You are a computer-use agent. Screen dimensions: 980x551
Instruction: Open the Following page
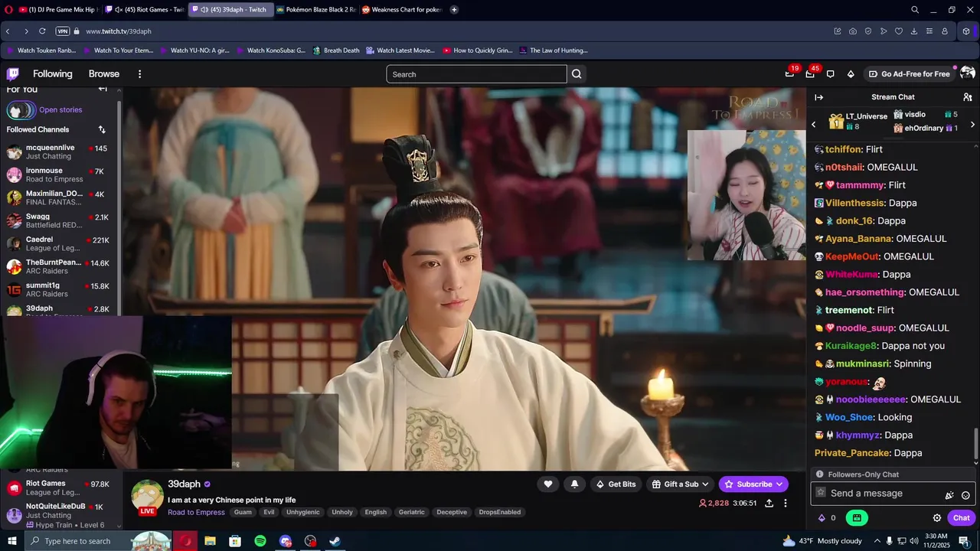tap(52, 74)
